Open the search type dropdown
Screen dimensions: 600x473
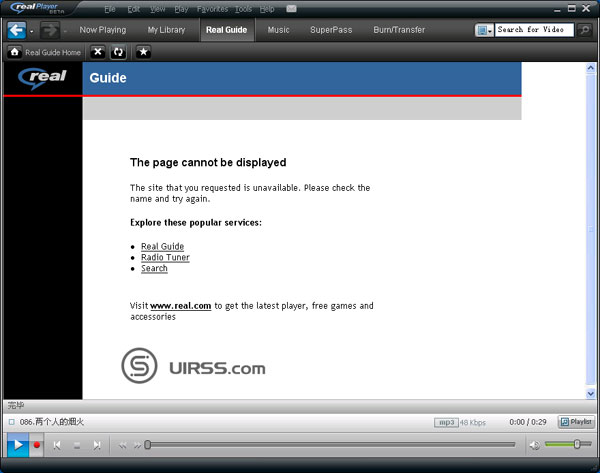click(484, 30)
